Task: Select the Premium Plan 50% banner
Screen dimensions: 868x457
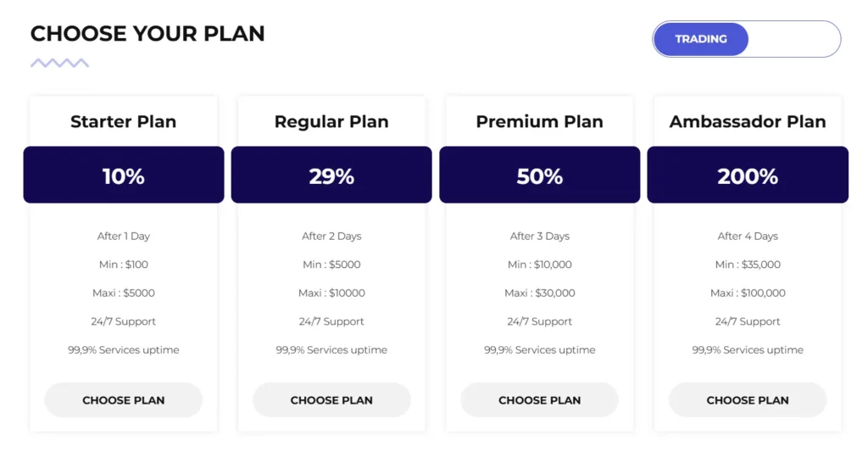Action: [x=540, y=176]
